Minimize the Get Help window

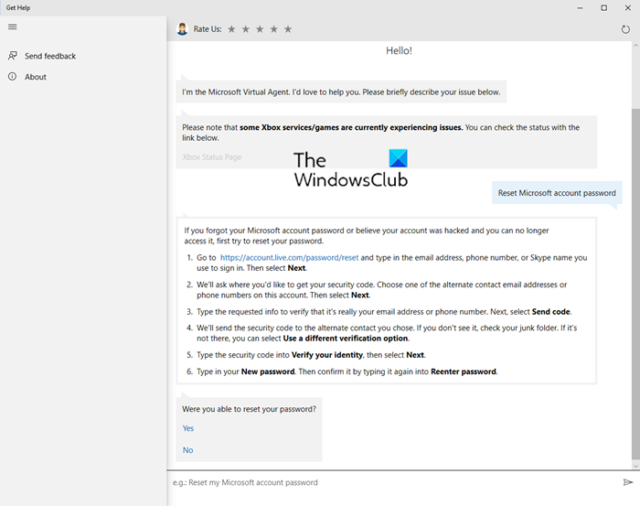[580, 8]
